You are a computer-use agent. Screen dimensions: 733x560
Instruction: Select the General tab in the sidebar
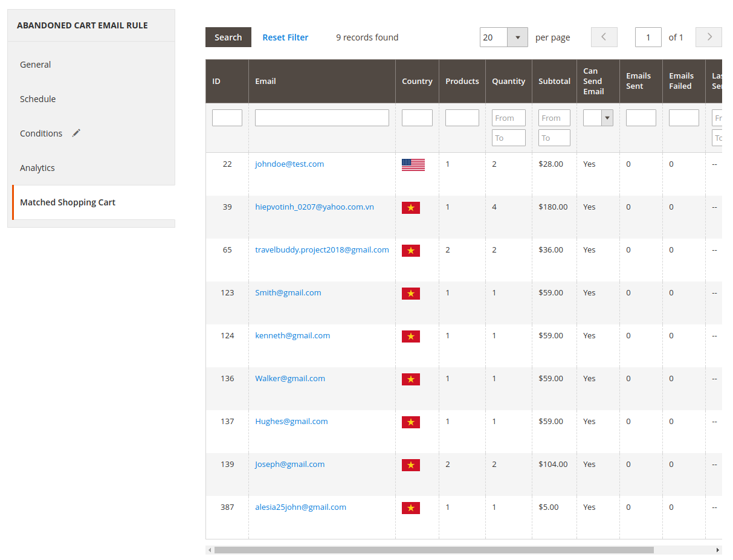tap(36, 65)
